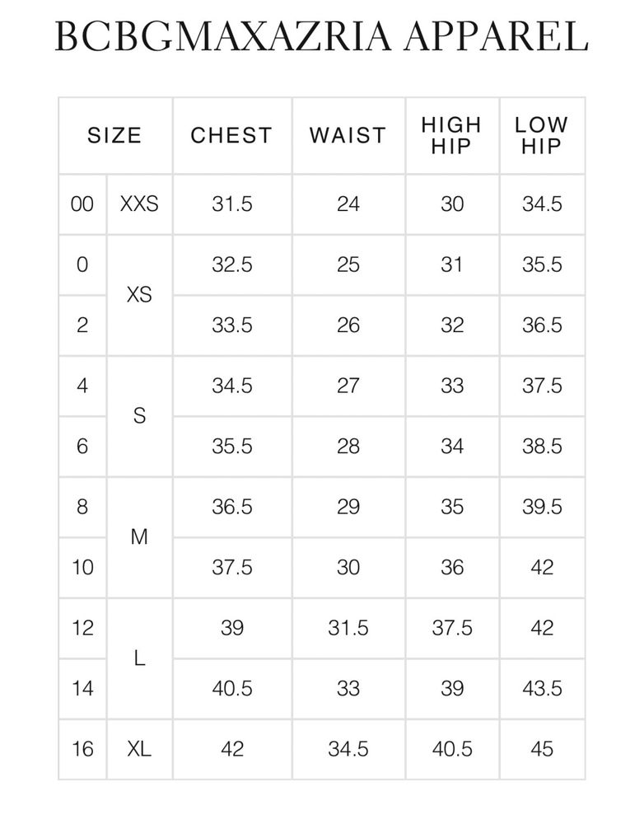Viewport: 644px width, 824px height.
Task: Click the high hip value 33
Action: (452, 386)
